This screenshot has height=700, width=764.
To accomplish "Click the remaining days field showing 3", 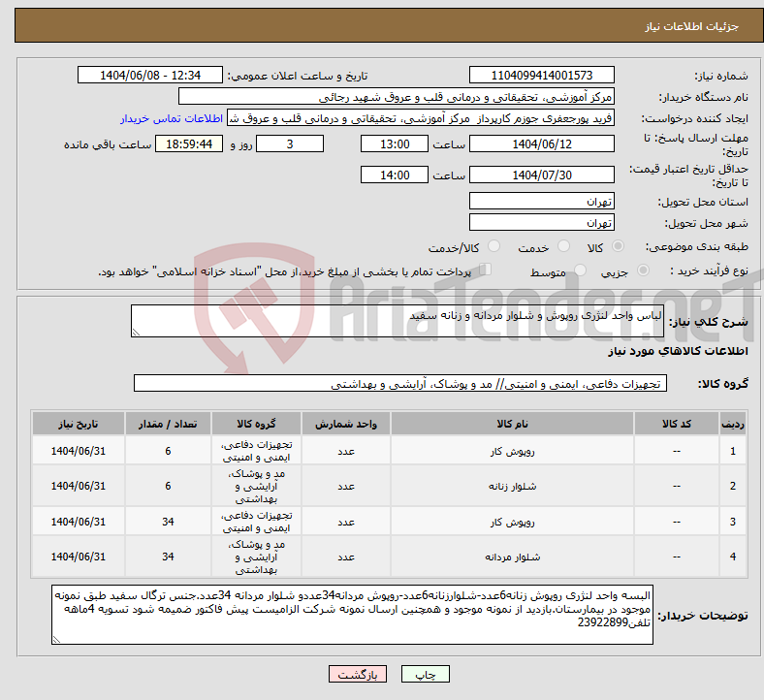I will 290,143.
